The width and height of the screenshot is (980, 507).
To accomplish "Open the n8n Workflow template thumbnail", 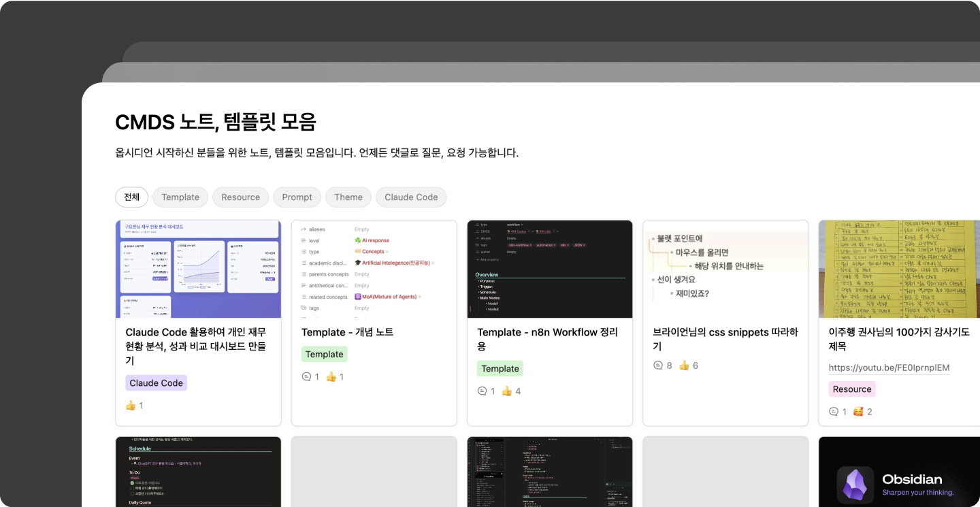I will 550,269.
